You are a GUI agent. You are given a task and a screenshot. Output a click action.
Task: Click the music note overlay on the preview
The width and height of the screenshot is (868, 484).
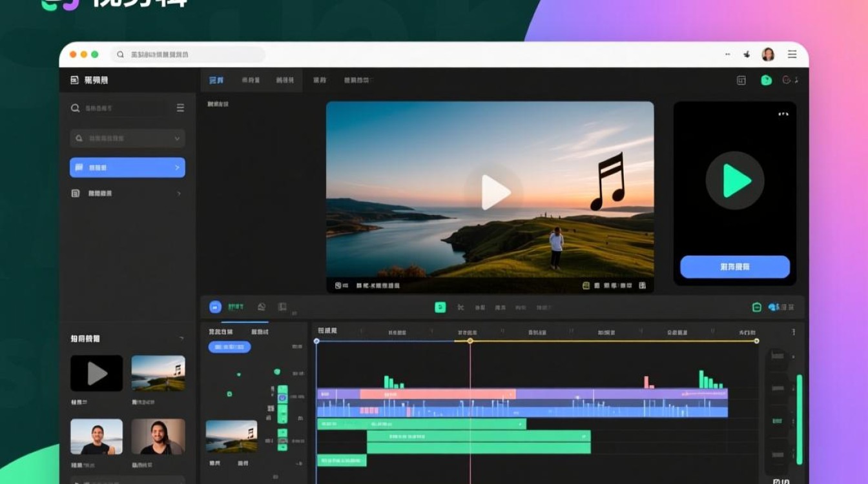(x=608, y=182)
